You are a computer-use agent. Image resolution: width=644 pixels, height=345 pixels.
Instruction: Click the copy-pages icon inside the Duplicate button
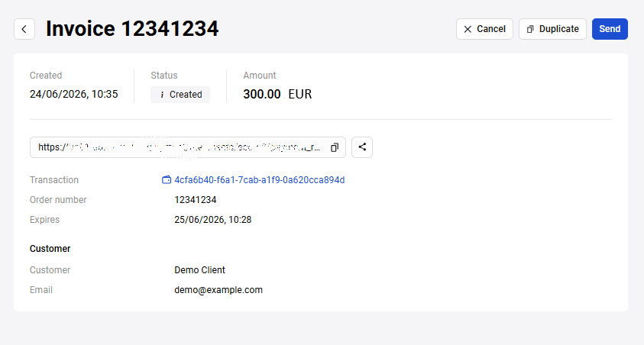coord(530,29)
